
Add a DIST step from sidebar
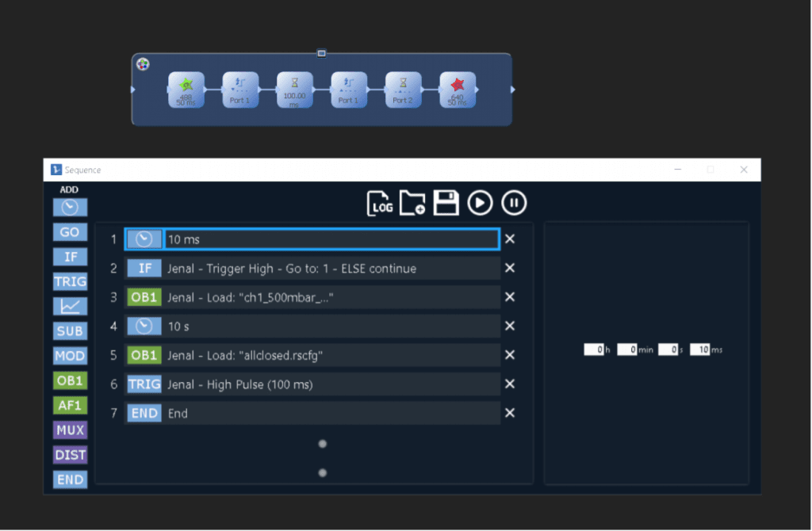click(x=70, y=455)
